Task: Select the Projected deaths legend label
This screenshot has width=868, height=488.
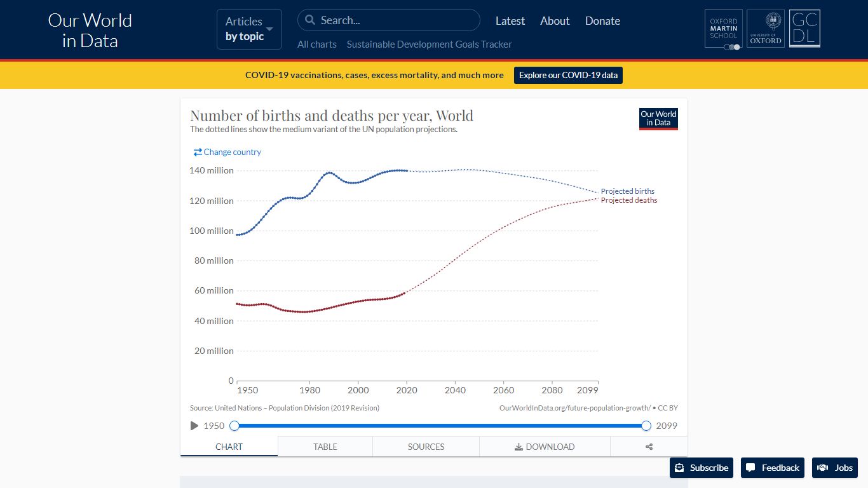Action: point(629,200)
